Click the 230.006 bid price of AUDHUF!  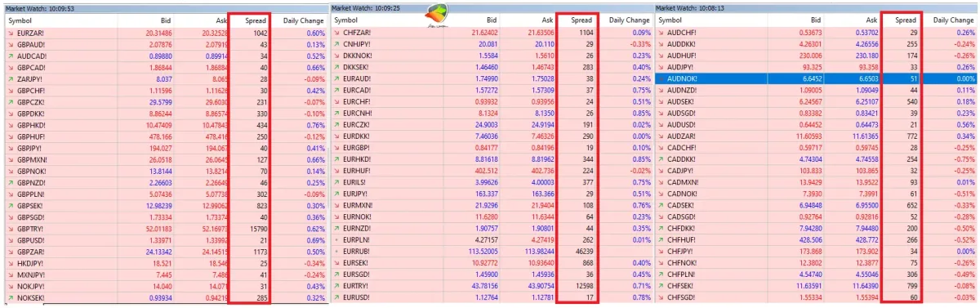pyautogui.click(x=809, y=56)
